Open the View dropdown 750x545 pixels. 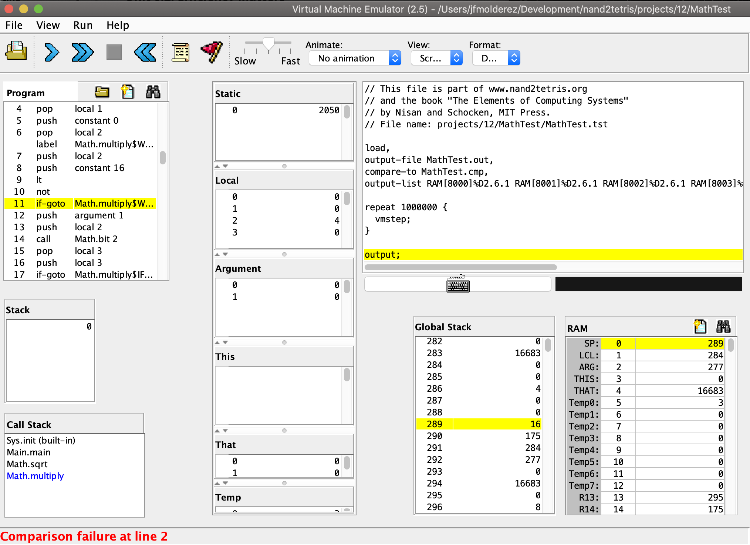(435, 58)
